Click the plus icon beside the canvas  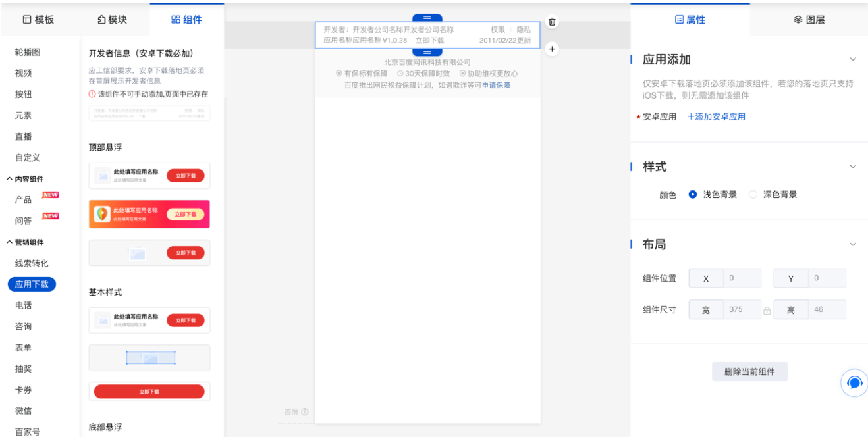coord(552,49)
